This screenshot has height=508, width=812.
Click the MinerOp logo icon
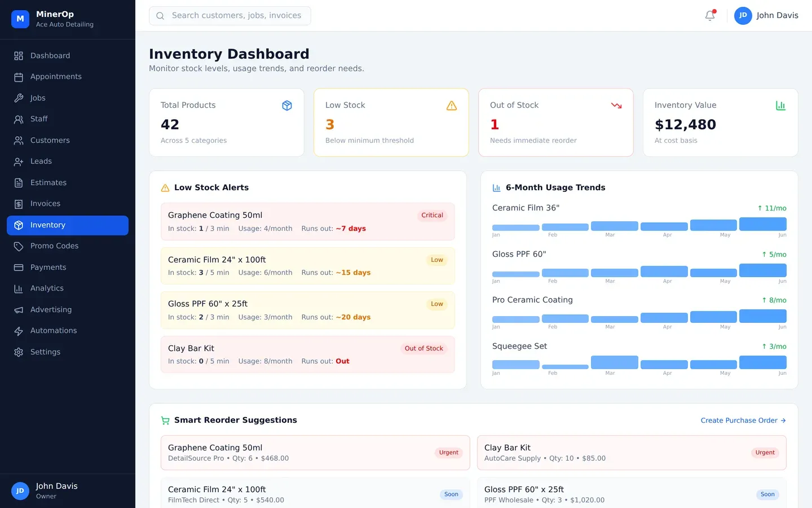point(20,19)
